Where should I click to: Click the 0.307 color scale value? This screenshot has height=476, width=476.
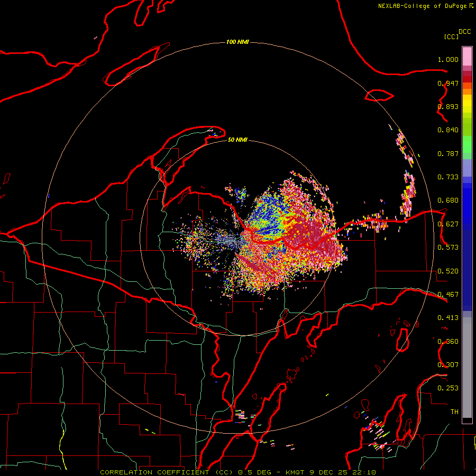448,364
